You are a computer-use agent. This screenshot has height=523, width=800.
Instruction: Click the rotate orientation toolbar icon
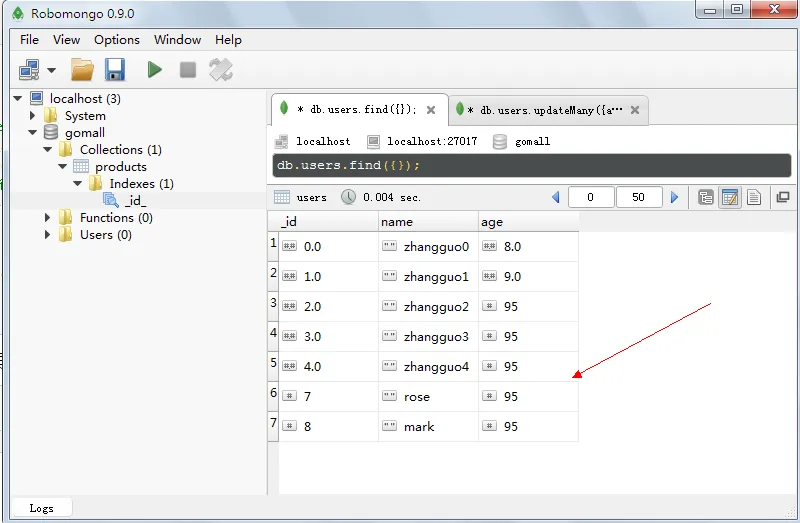[221, 70]
